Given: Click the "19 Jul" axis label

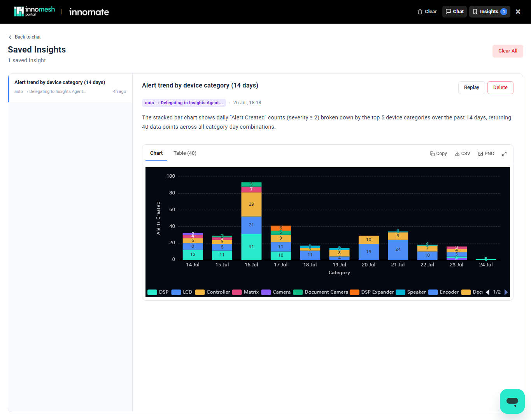Looking at the screenshot, I should (339, 265).
